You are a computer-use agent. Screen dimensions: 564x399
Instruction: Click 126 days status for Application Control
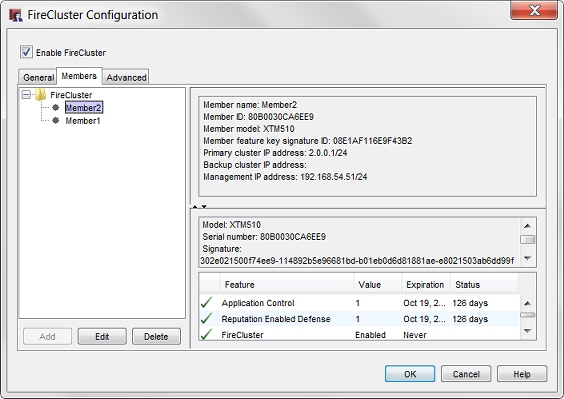pos(470,303)
